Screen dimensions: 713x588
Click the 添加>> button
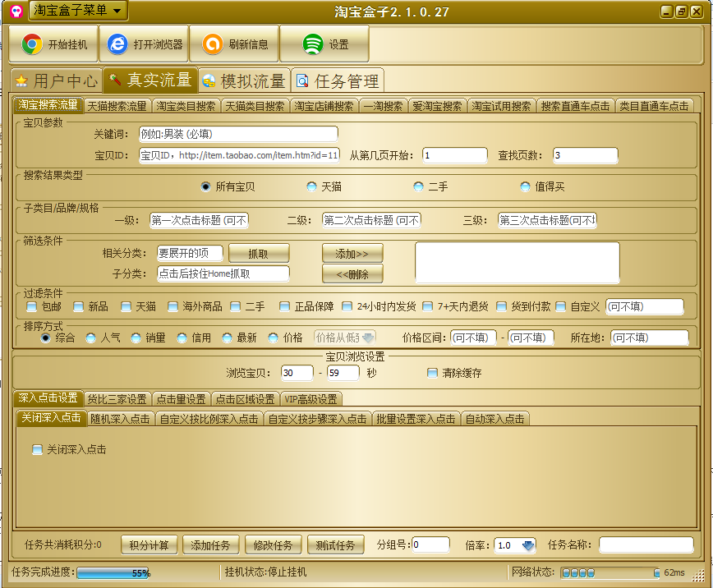tap(352, 253)
